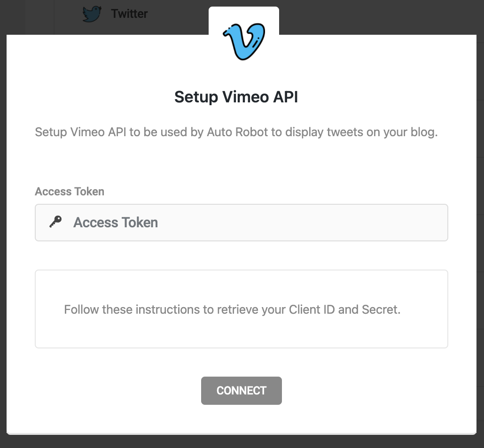The width and height of the screenshot is (484, 448).
Task: Click the grey Connect control at the bottom
Action: point(242,390)
